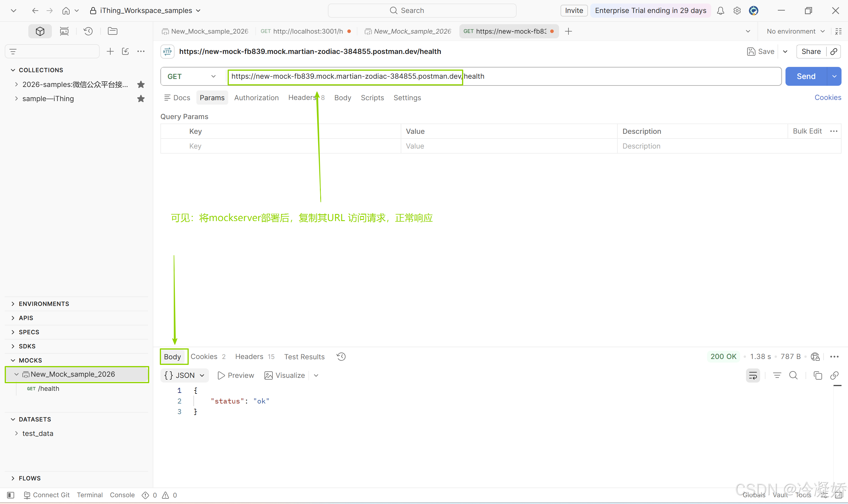Screen dimensions: 848x504
Task: Collapse the MOCKS section
Action: click(13, 360)
